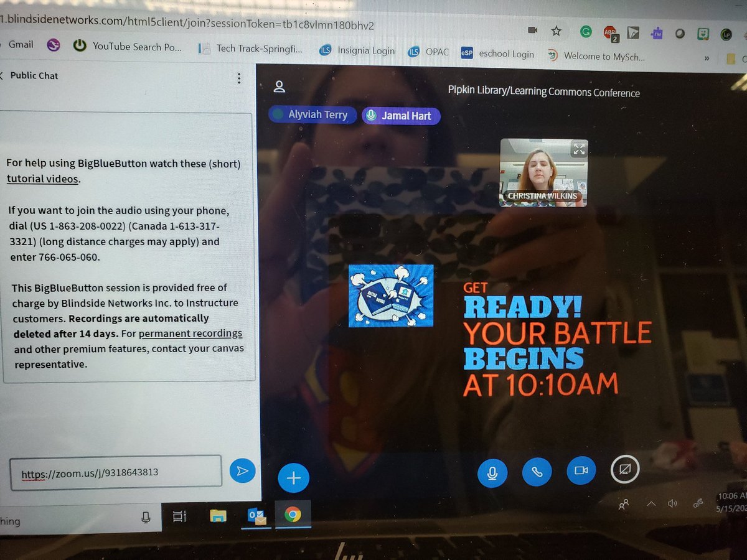Expand hidden system tray icons chevron
Image resolution: width=747 pixels, height=560 pixels.
(x=651, y=504)
